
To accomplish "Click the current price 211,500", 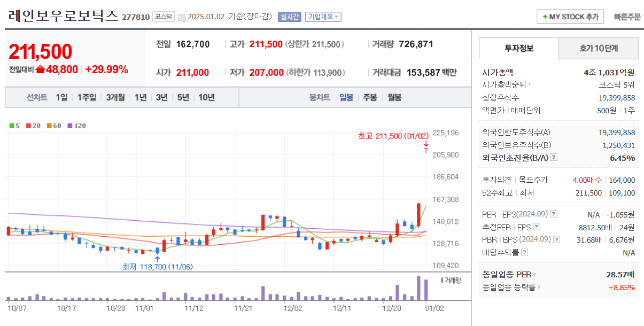I will (41, 52).
